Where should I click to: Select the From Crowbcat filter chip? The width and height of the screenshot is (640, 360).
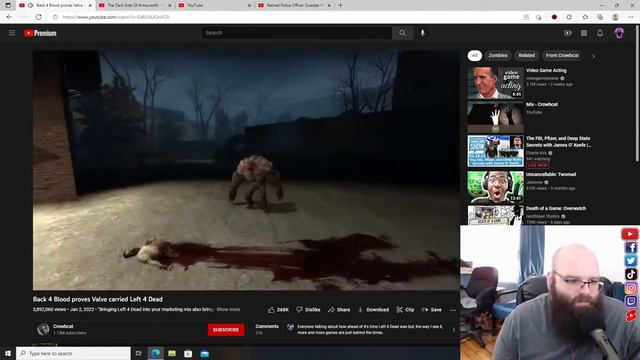coord(562,56)
